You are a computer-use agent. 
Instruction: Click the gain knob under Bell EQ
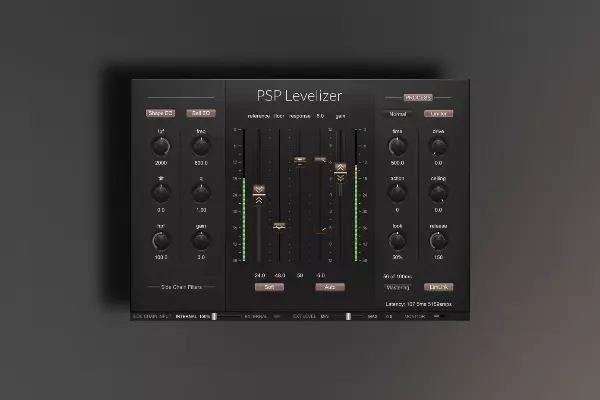(x=201, y=241)
